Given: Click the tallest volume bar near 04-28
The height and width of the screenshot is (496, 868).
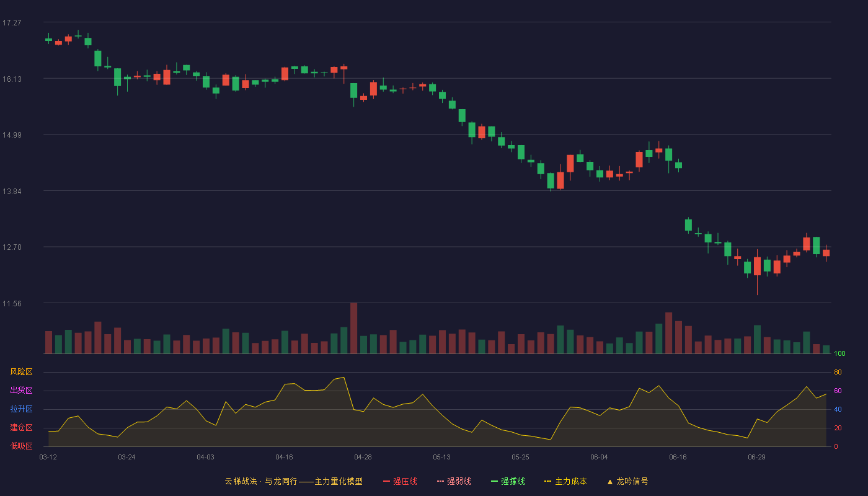Looking at the screenshot, I should point(353,328).
